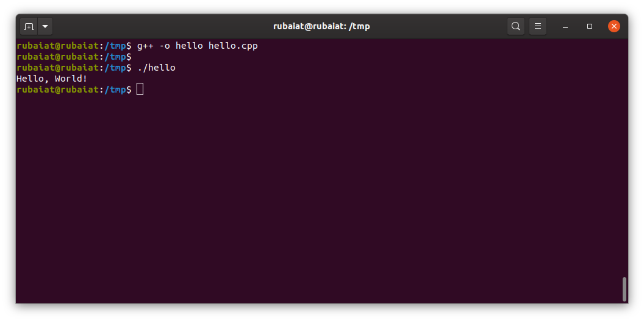Click the username on the first prompt line
This screenshot has height=321, width=644.
(x=35, y=46)
